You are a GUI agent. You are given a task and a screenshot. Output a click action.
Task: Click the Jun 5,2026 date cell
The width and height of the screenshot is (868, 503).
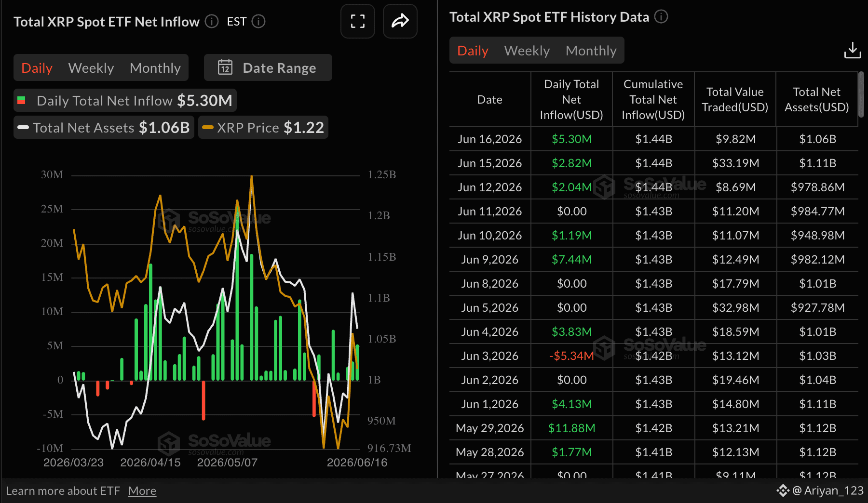click(x=490, y=308)
